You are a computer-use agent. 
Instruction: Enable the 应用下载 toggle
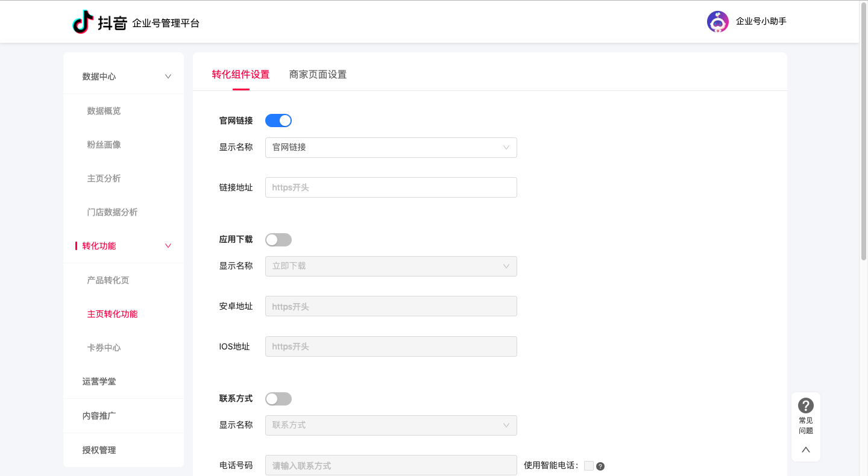click(x=278, y=239)
